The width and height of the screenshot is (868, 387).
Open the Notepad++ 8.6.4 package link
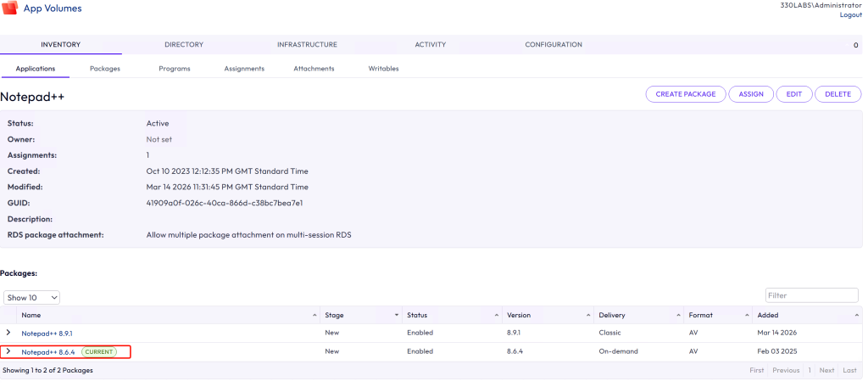48,352
